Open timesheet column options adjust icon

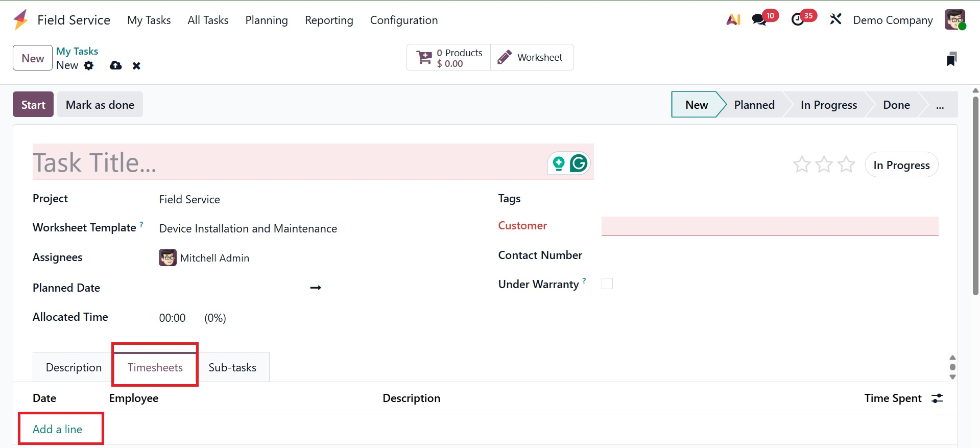937,398
